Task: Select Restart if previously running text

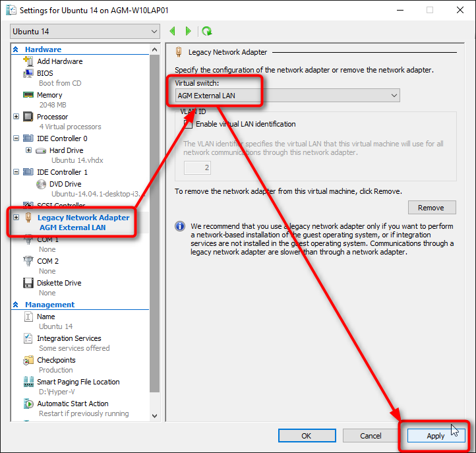Action: coord(84,413)
